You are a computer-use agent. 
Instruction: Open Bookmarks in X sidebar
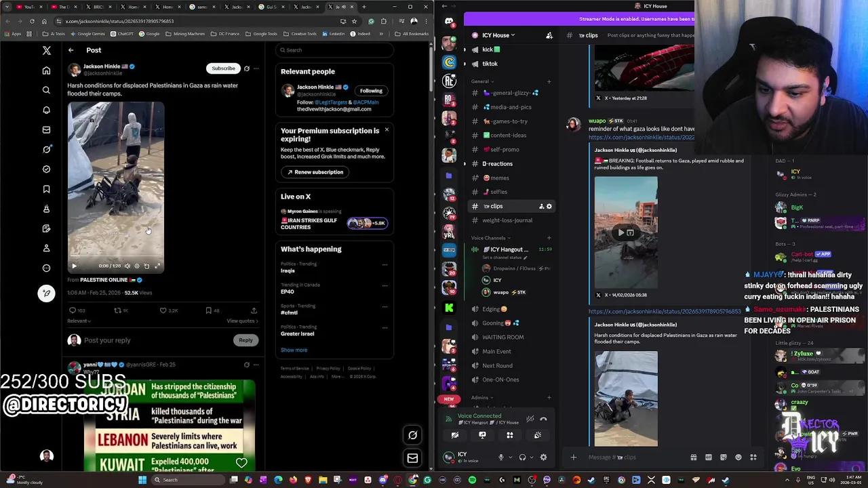[46, 189]
